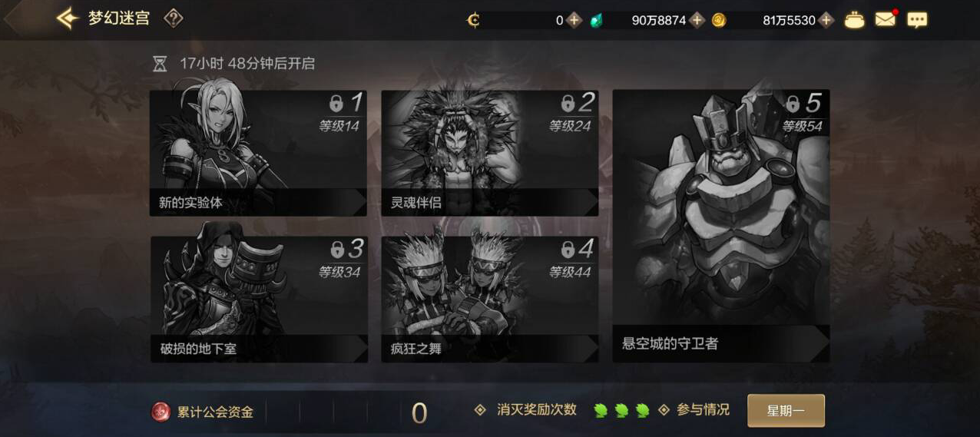This screenshot has height=437, width=980.
Task: Add gold with plus next to 81万5530
Action: [826, 20]
